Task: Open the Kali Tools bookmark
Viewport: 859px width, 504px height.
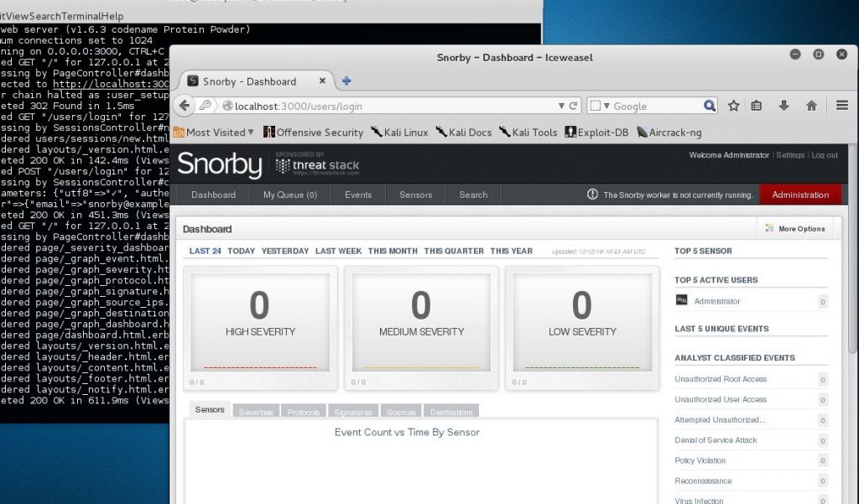Action: coord(534,132)
